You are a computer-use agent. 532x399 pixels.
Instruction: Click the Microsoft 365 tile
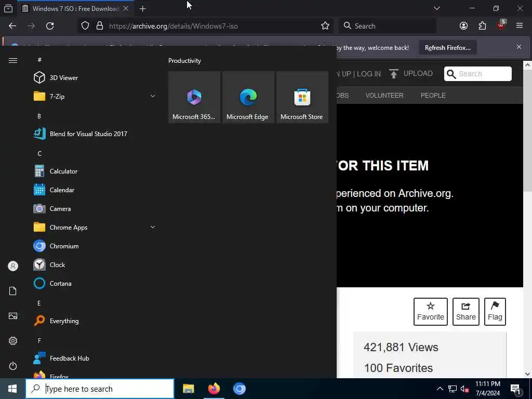click(x=194, y=97)
